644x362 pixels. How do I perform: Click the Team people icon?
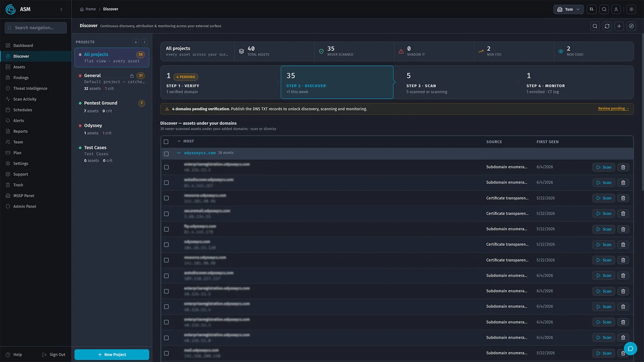coord(8,142)
